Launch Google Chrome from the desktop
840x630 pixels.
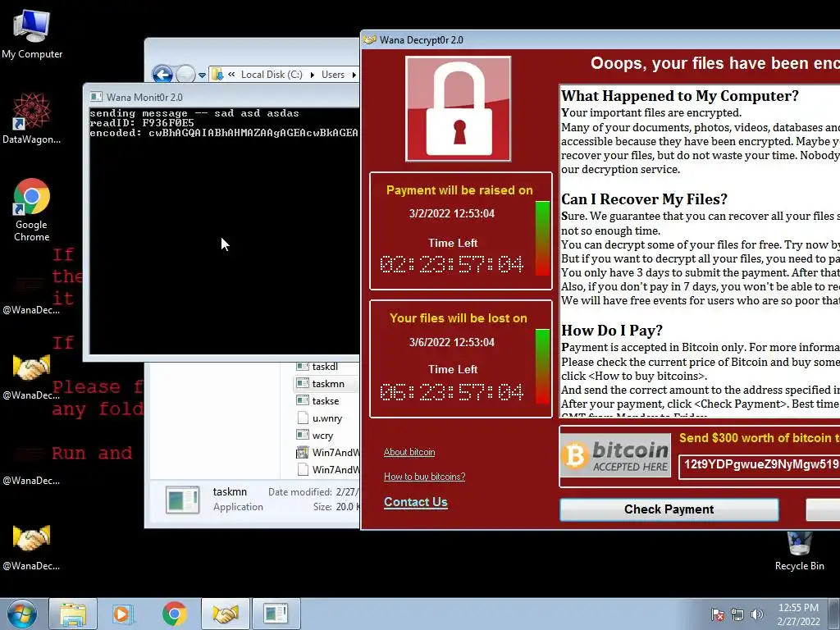tap(32, 209)
